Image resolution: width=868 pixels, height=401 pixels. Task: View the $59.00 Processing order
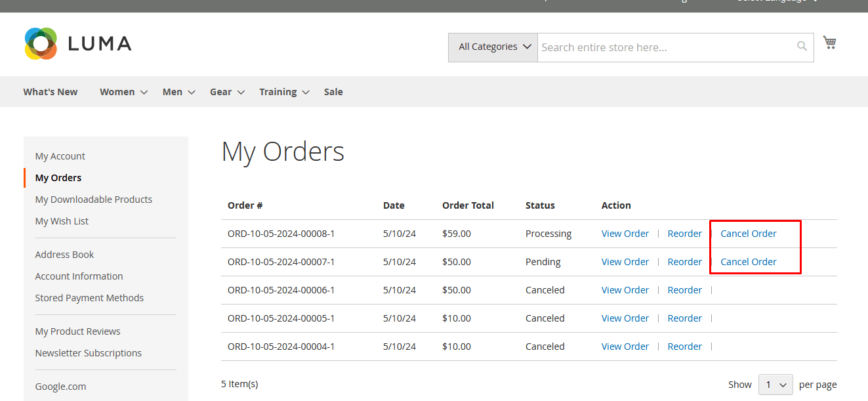[625, 234]
